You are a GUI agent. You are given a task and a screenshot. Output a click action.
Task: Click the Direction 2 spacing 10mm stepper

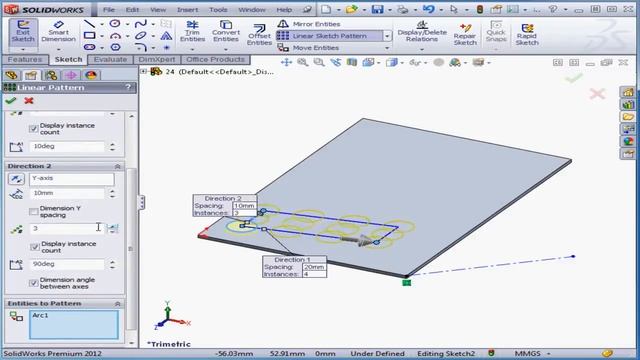(x=112, y=193)
